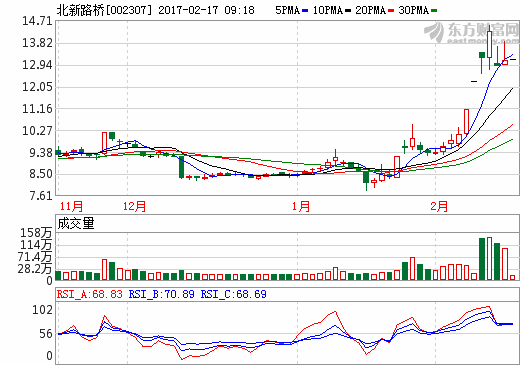Click the 13.82 price axis label
This screenshot has width=520, height=365.
pos(37,43)
